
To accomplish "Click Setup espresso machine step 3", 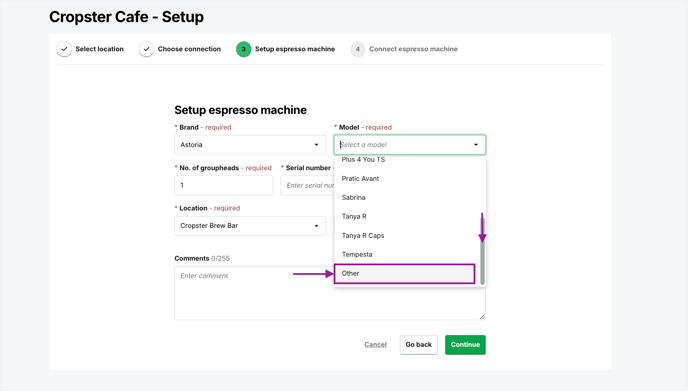I will tap(286, 49).
